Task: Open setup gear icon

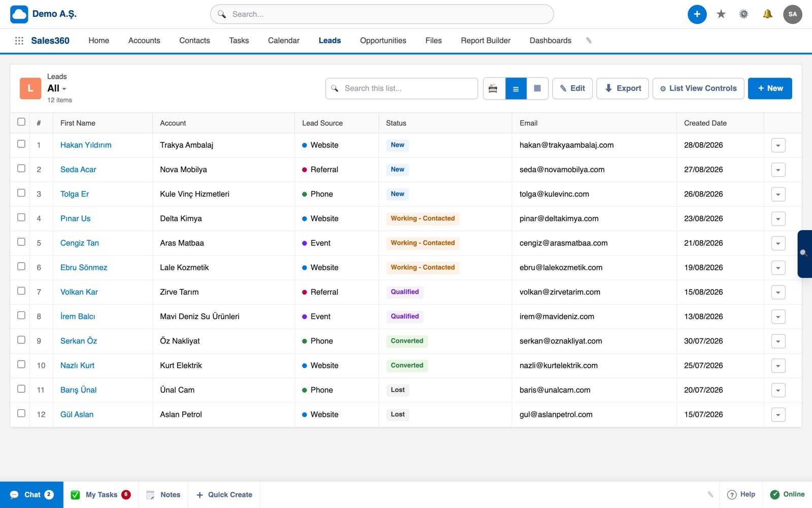Action: click(x=743, y=14)
